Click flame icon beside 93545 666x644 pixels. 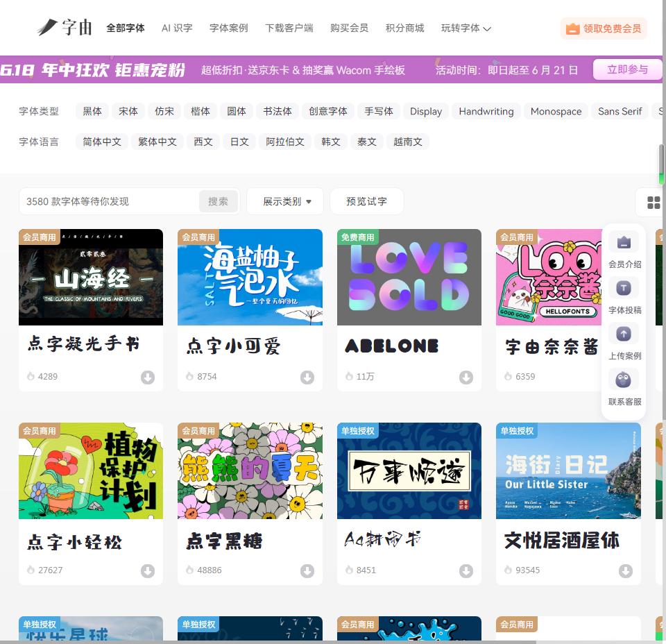[508, 570]
